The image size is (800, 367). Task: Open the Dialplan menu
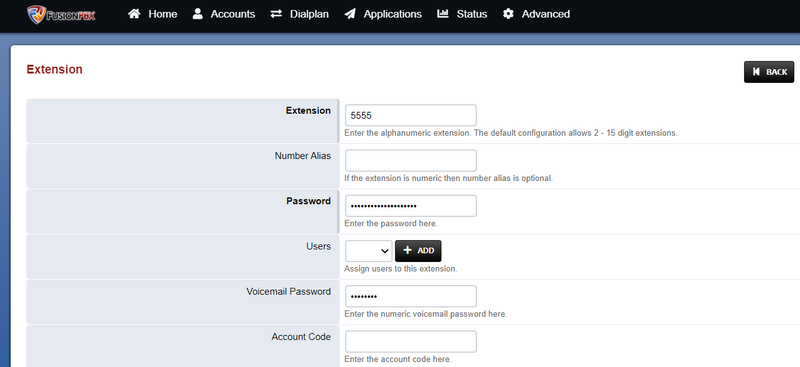coord(299,14)
